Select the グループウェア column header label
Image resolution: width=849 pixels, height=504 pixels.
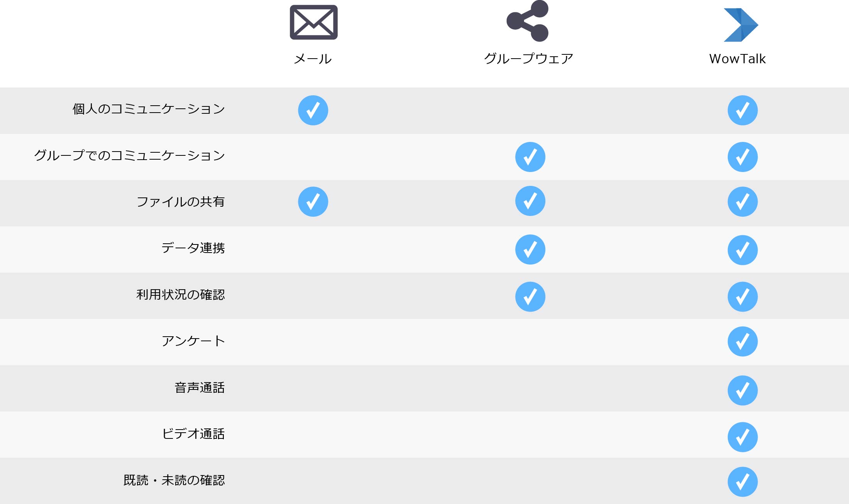tap(529, 59)
